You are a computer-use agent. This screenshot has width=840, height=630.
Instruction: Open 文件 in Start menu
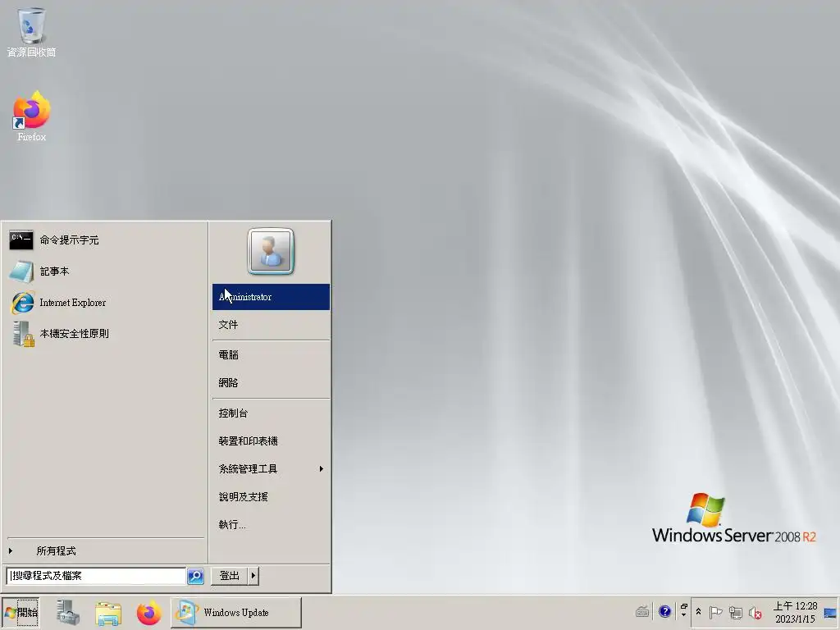(271, 325)
